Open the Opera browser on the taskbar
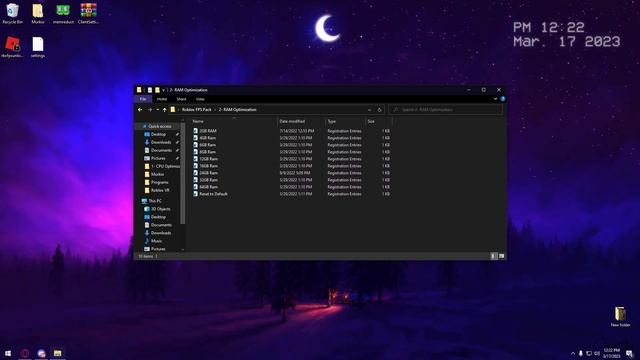The width and height of the screenshot is (640, 360). point(24,353)
